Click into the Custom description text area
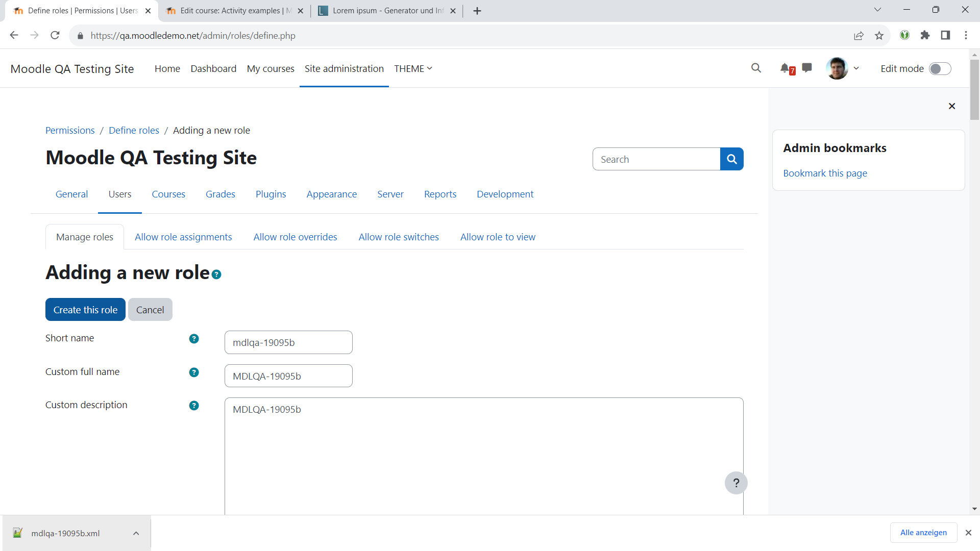This screenshot has width=980, height=551. (484, 456)
